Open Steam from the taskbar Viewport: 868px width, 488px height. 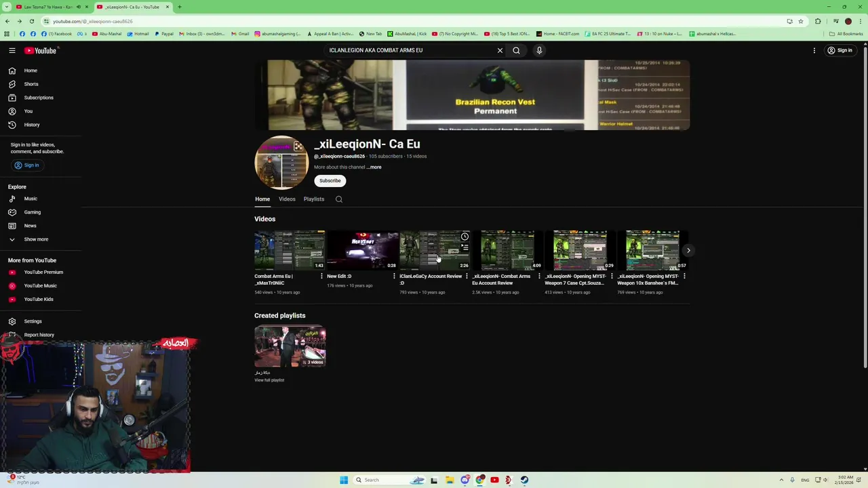coord(524,480)
